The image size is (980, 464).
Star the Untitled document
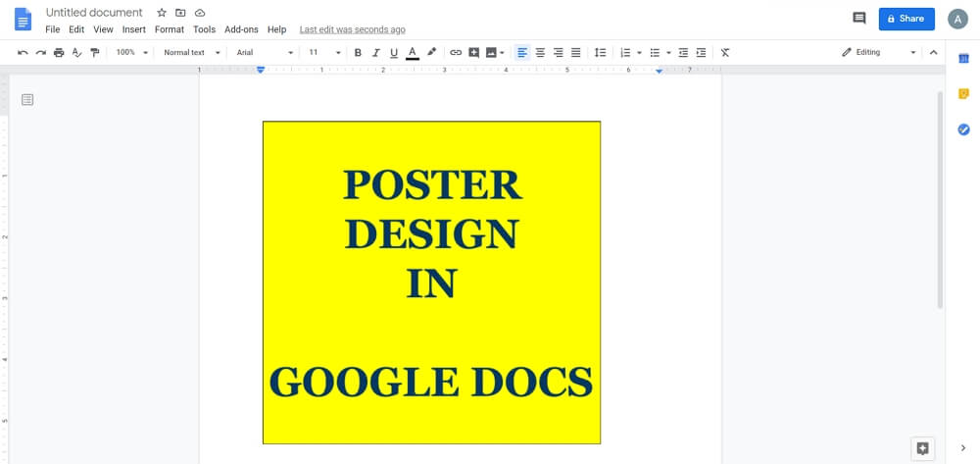point(162,13)
